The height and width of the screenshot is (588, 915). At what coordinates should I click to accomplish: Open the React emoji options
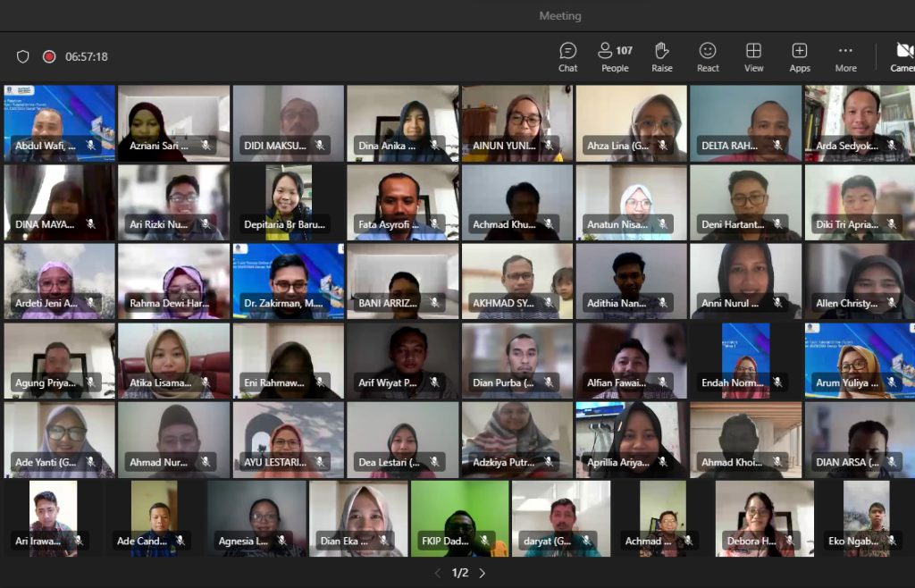[708, 56]
